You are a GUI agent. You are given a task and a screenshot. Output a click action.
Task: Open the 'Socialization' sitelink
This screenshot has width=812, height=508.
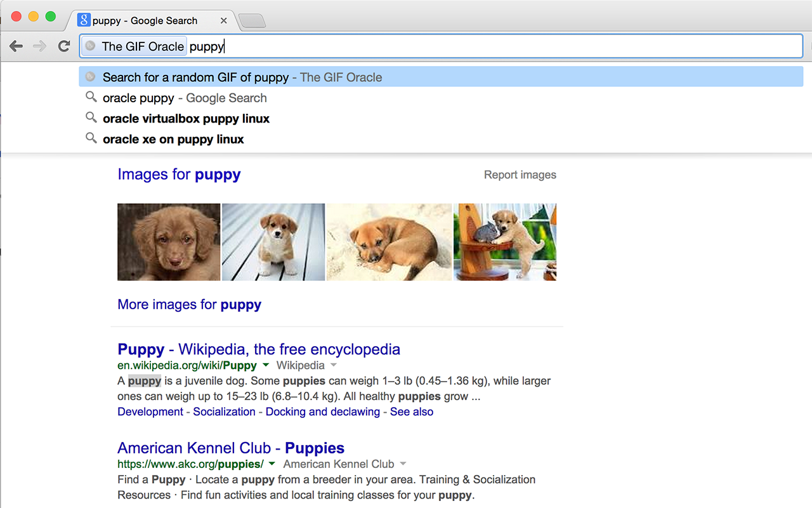[x=224, y=411]
